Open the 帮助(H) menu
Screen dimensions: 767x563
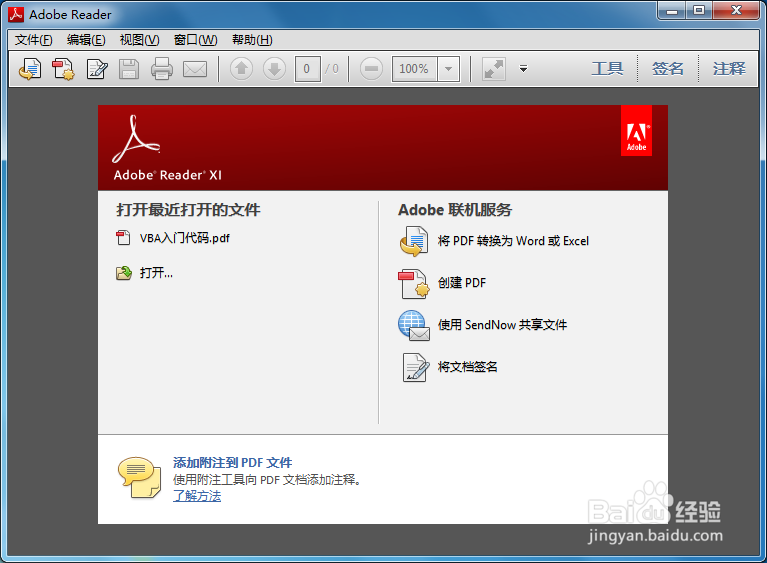(x=252, y=40)
